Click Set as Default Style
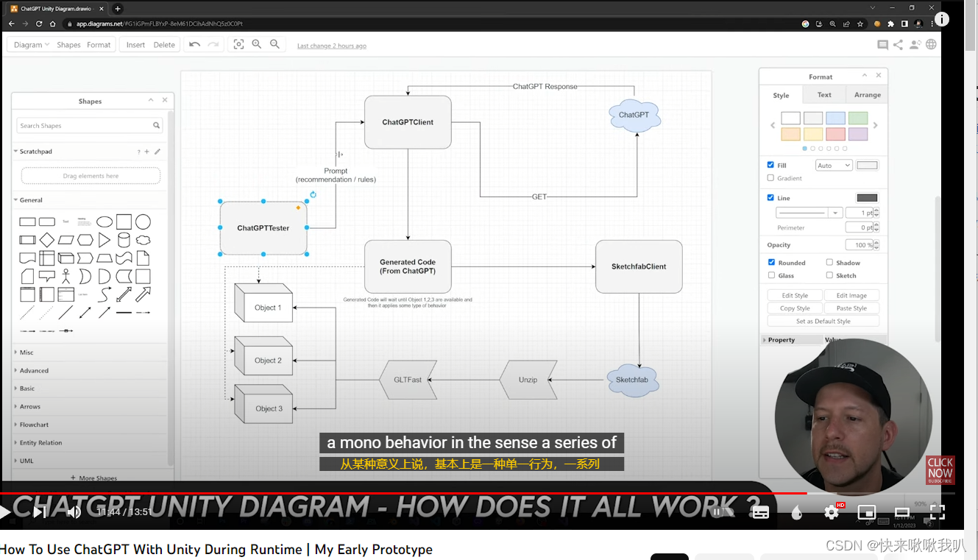 (823, 321)
